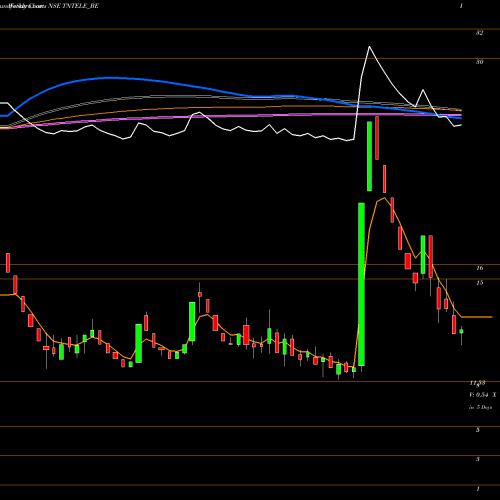
Task: Click the 'V: 0.54 X' volume text
Action: 483,395
